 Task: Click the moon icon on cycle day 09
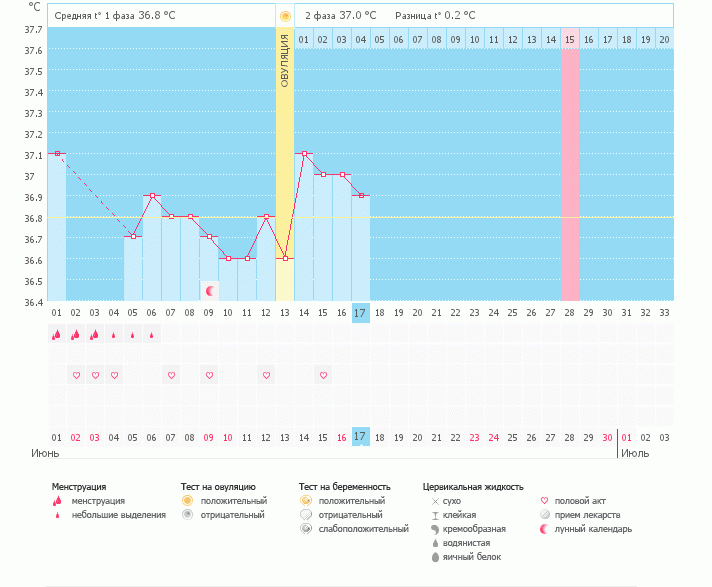click(x=210, y=291)
